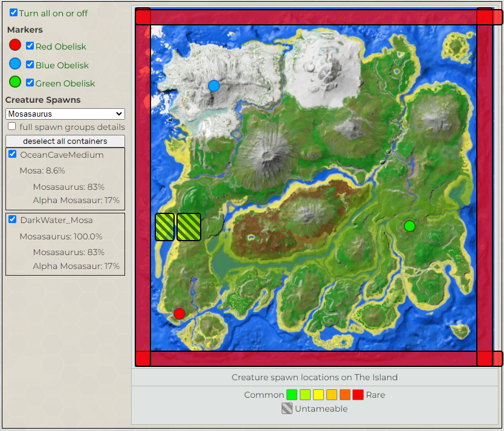Click the 'Mosa: 8.6%' entry
504x431 pixels.
42,170
